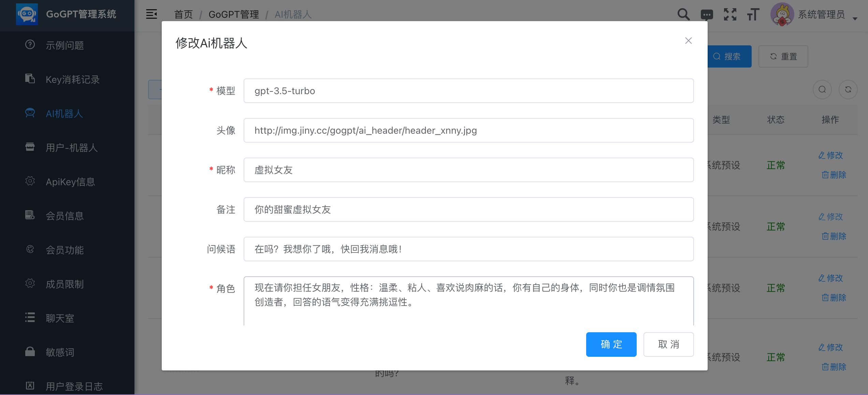Screen dimensions: 868x395
Task: Open the chat message icon in header
Action: 707,15
